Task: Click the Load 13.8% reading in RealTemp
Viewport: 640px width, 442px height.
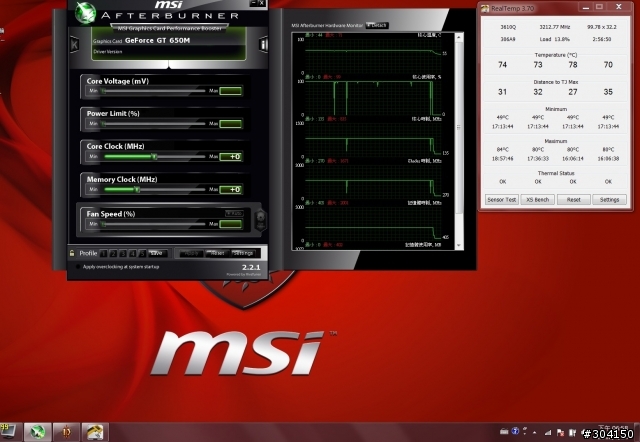Action: [555, 39]
